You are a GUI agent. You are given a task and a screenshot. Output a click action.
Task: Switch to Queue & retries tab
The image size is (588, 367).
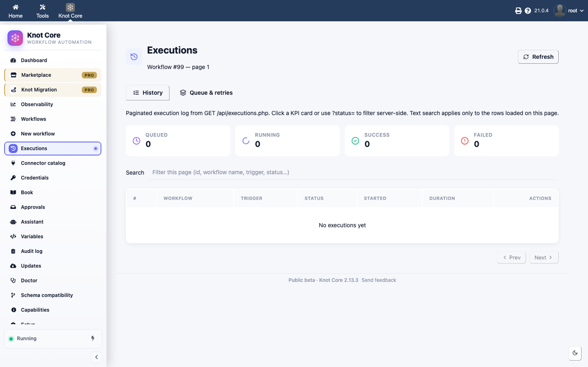pos(206,93)
